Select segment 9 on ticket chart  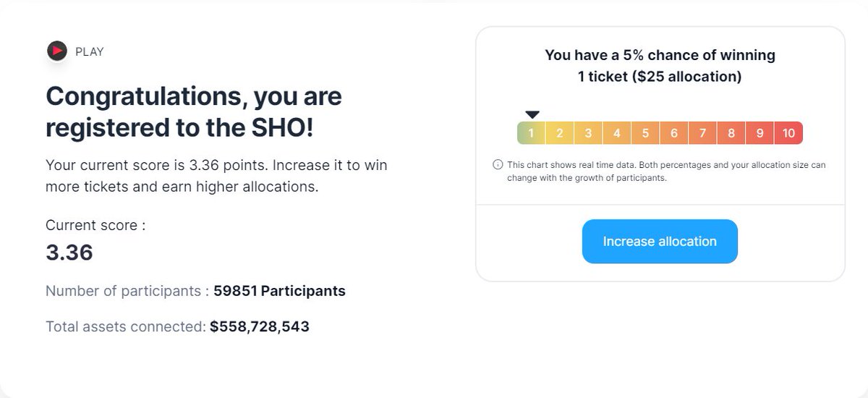759,133
